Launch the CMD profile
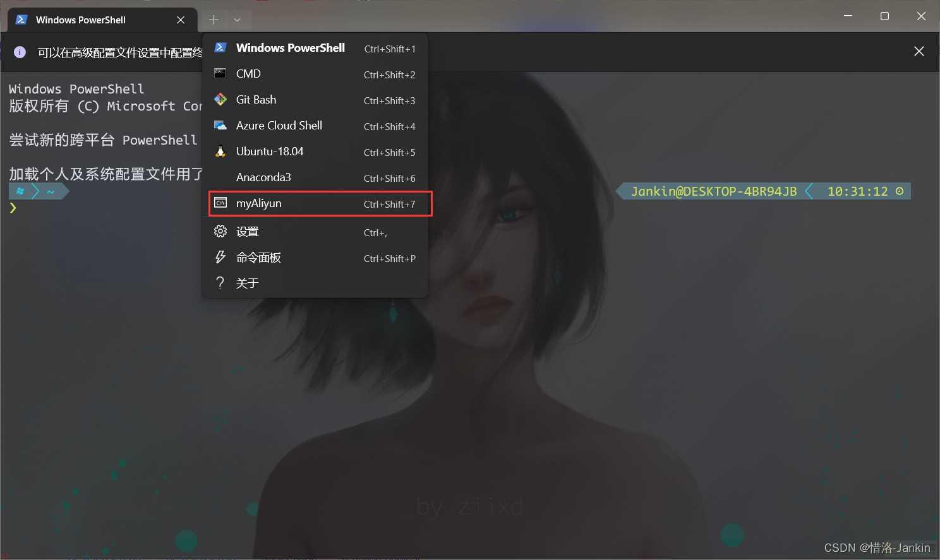Screen dimensions: 940x560 coord(315,74)
